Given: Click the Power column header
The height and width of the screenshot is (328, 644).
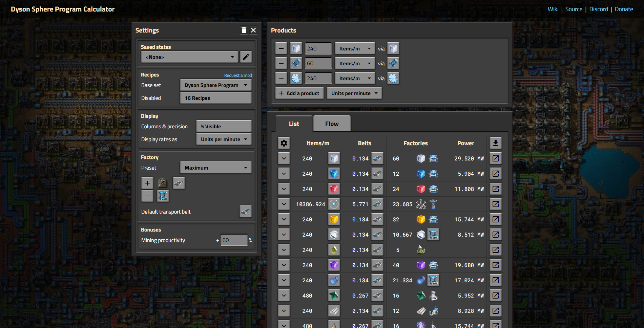Looking at the screenshot, I should tap(465, 143).
